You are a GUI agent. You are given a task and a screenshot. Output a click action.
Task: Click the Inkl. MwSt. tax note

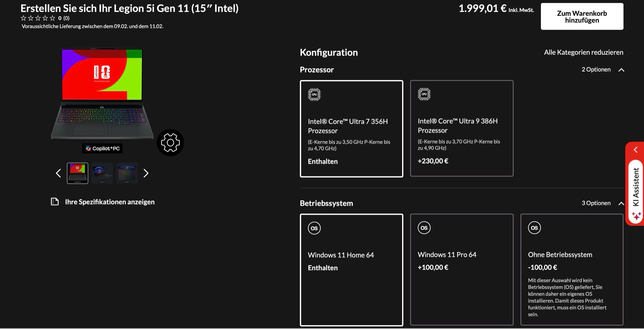point(521,10)
